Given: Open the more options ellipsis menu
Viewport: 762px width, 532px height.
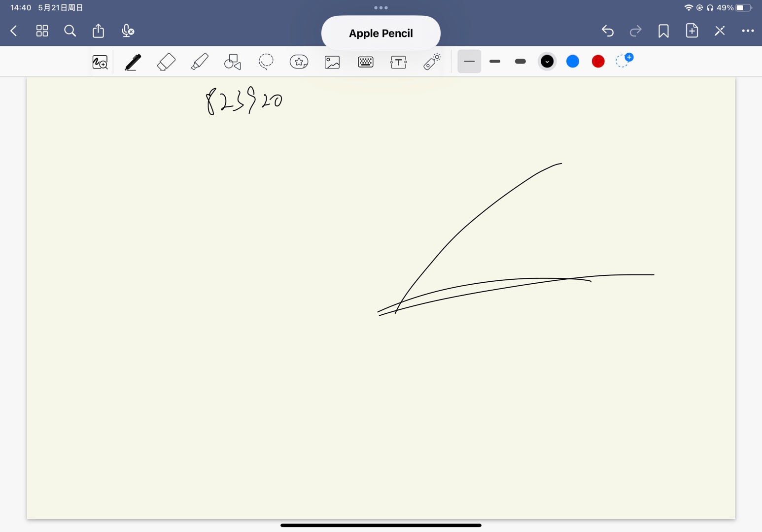Looking at the screenshot, I should [748, 31].
